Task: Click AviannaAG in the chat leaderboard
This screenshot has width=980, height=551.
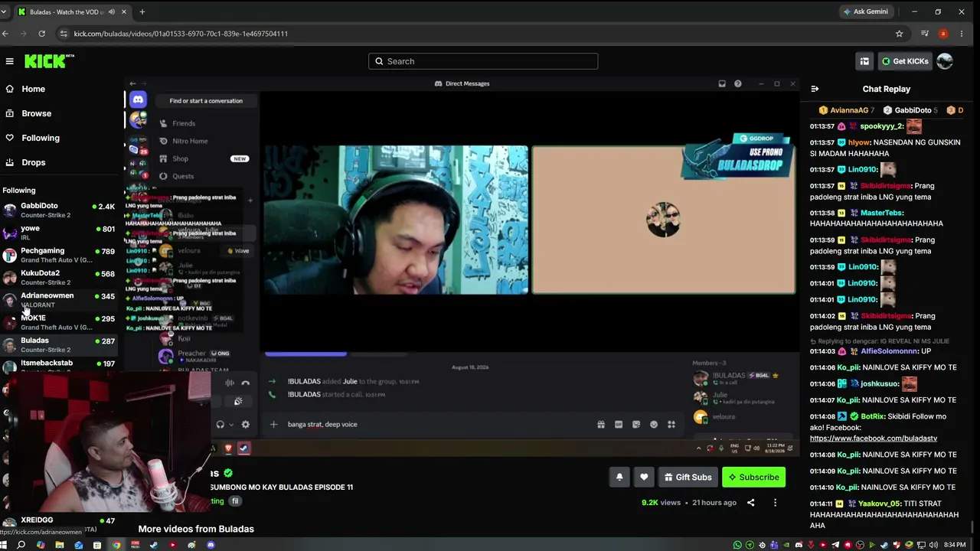Action: [849, 110]
